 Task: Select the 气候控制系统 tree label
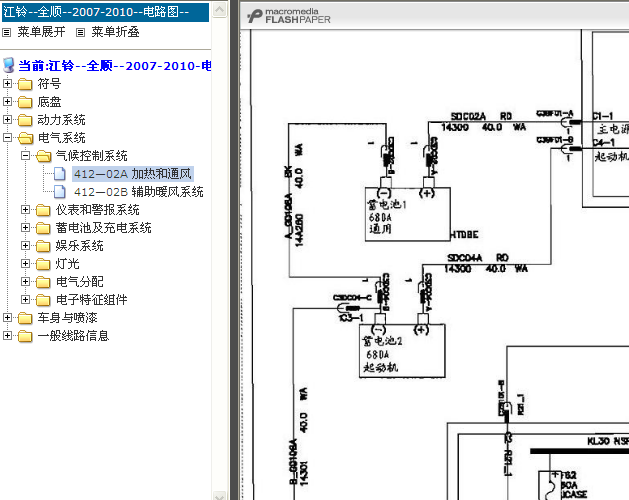91,155
